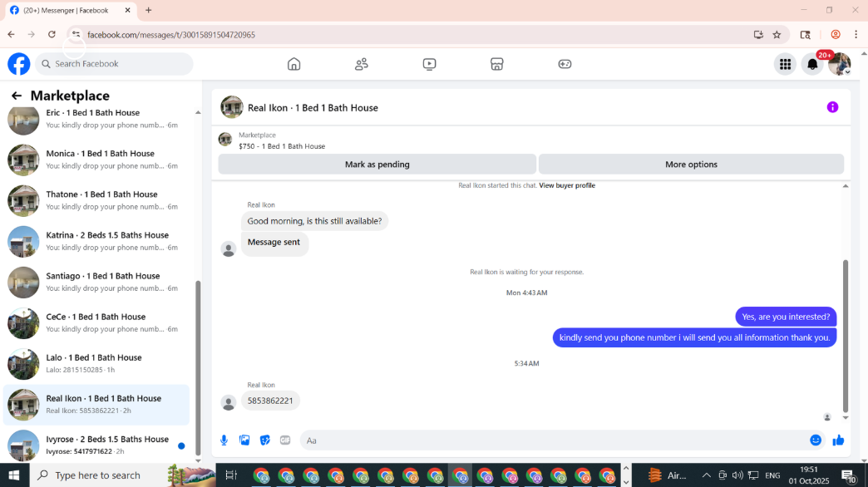The height and width of the screenshot is (487, 868).
Task: Open the Friends icon in top navigation
Action: click(x=362, y=64)
